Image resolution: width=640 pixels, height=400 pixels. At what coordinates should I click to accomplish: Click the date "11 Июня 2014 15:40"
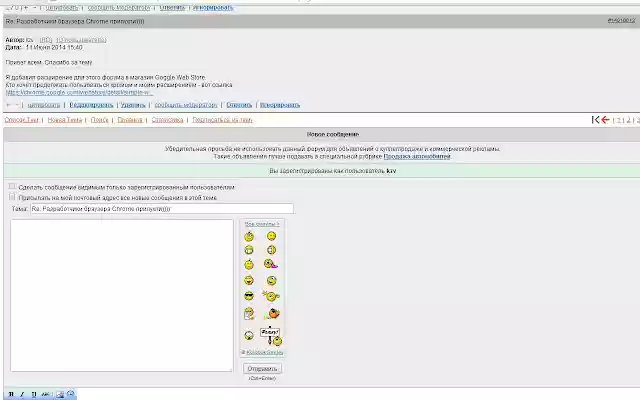[x=54, y=47]
